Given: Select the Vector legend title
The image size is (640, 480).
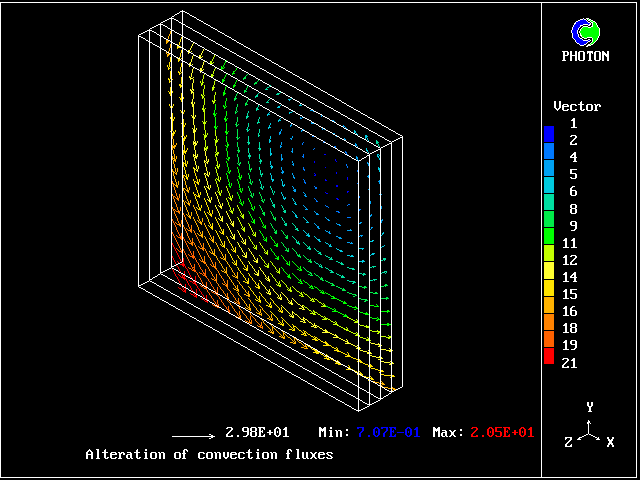Looking at the screenshot, I should coord(577,106).
